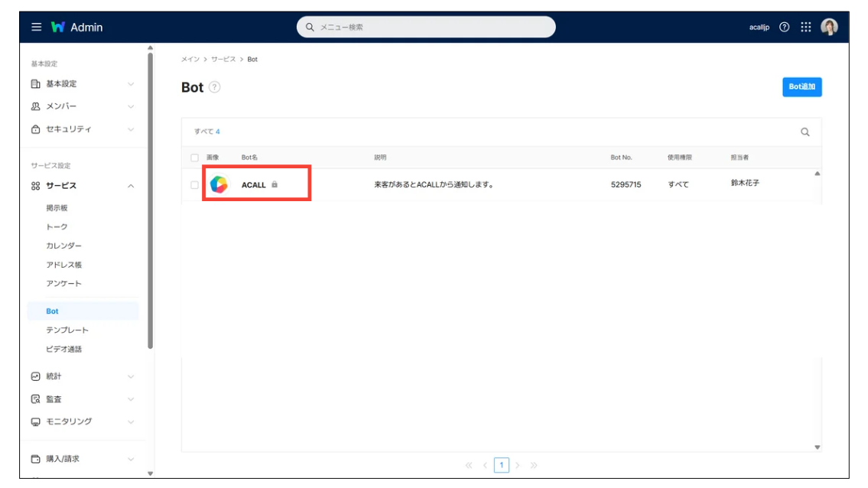Expand the セキュリティ sidebar section
The image size is (868, 488).
click(83, 129)
